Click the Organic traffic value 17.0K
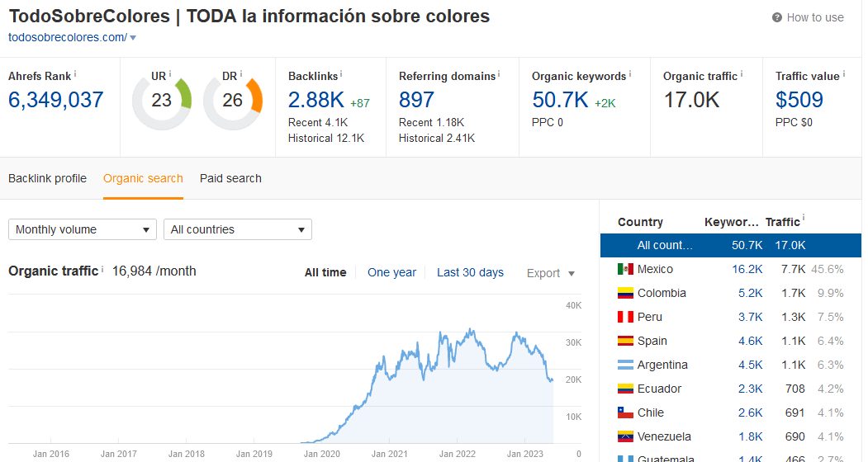Image resolution: width=868 pixels, height=462 pixels. pyautogui.click(x=691, y=100)
